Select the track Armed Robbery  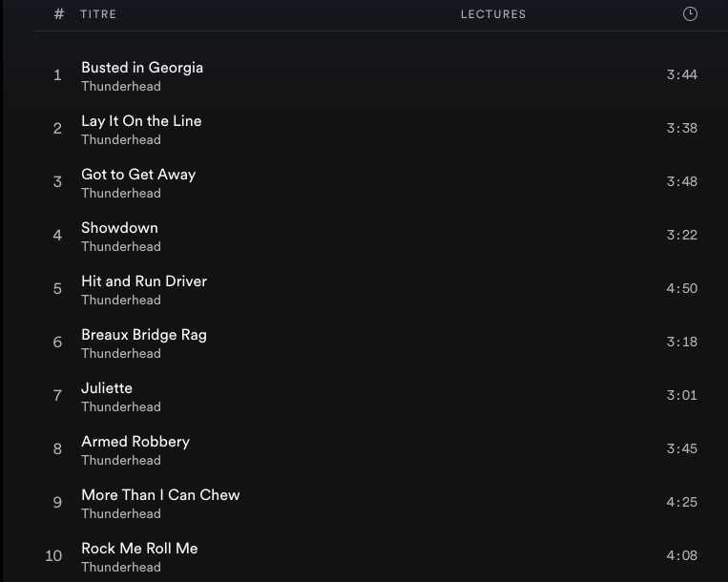(135, 442)
